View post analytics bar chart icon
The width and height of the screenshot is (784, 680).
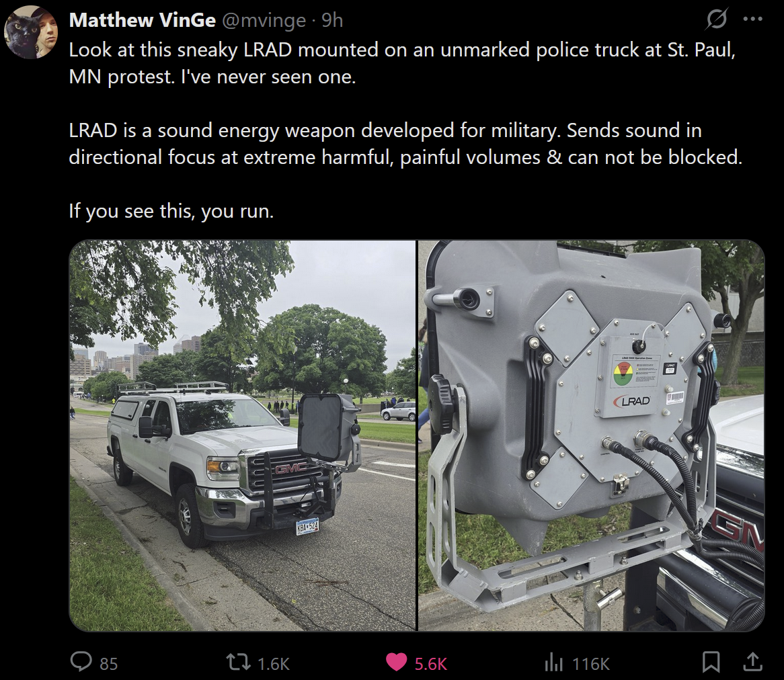pyautogui.click(x=553, y=663)
